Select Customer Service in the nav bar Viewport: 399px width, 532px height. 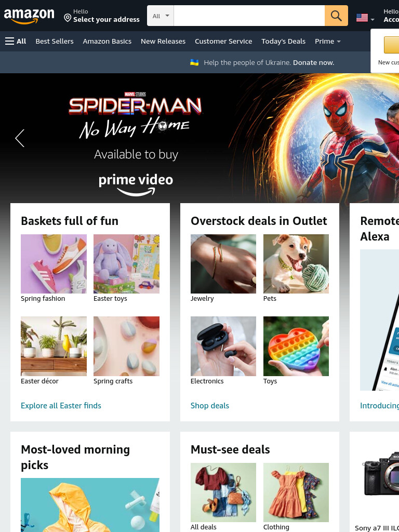click(x=223, y=42)
